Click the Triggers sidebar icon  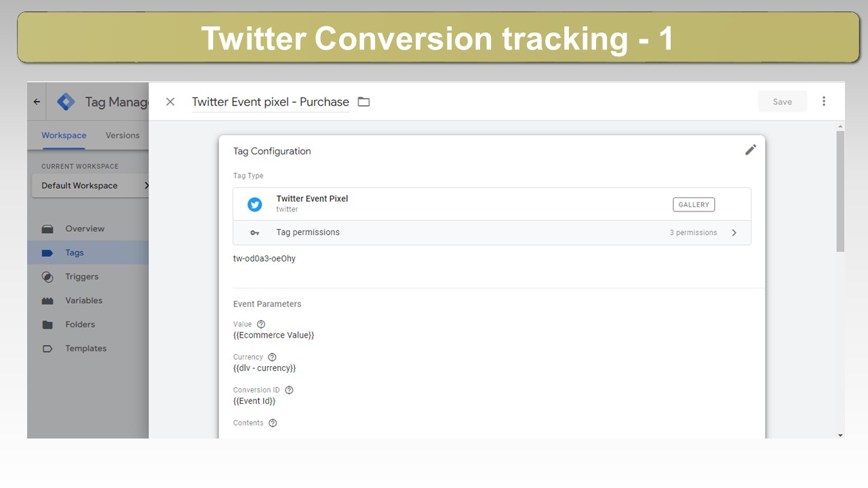tap(47, 277)
